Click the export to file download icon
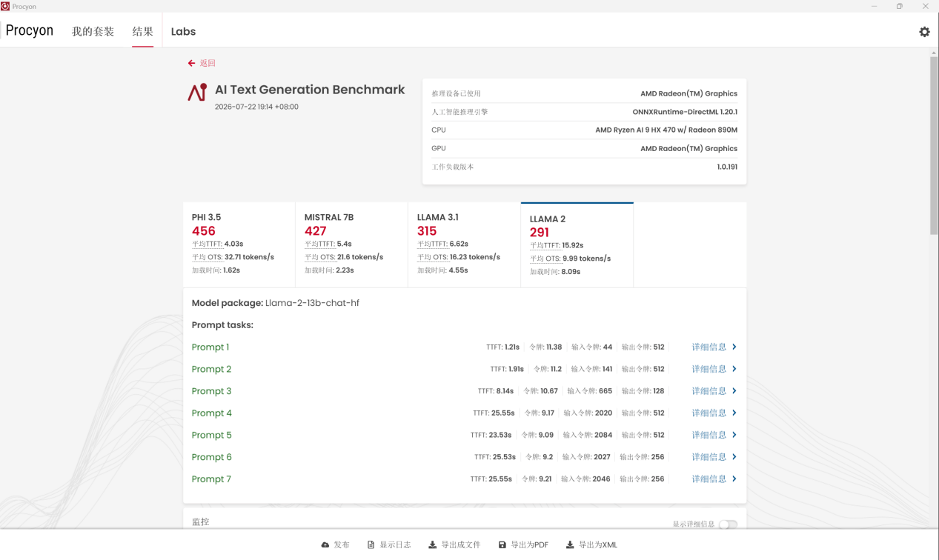939x560 pixels. tap(432, 544)
